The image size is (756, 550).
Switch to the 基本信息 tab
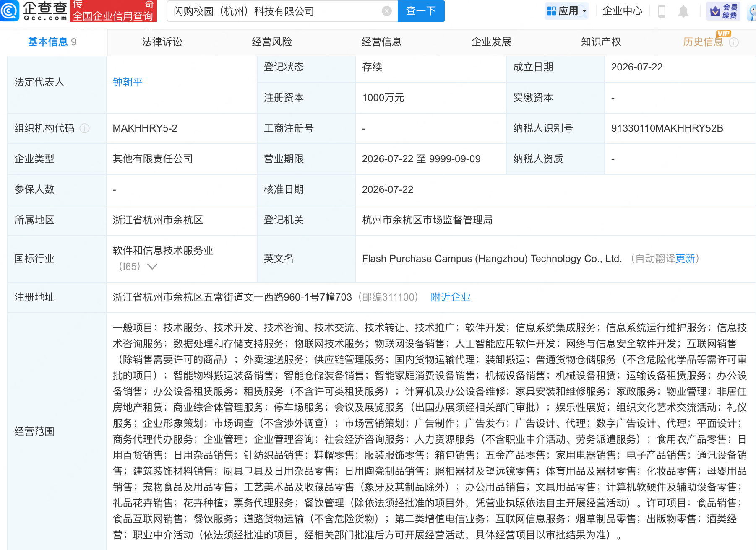pos(52,42)
